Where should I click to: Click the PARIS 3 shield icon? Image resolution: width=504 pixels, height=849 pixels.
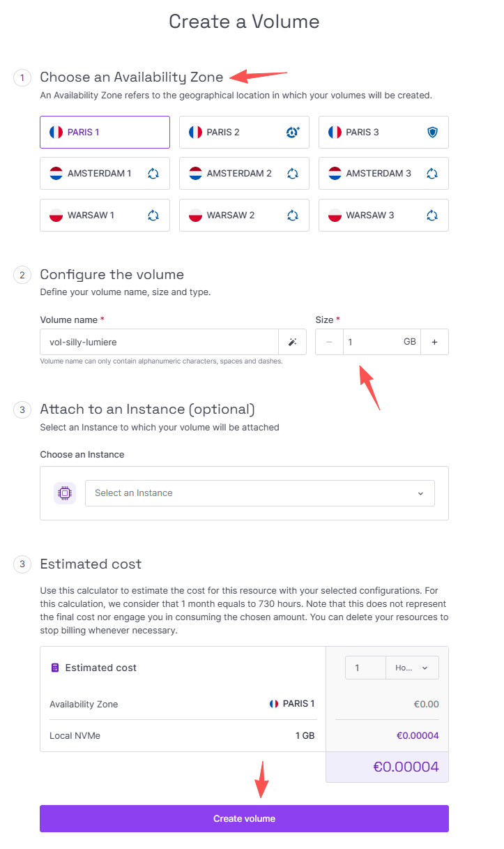[432, 132]
